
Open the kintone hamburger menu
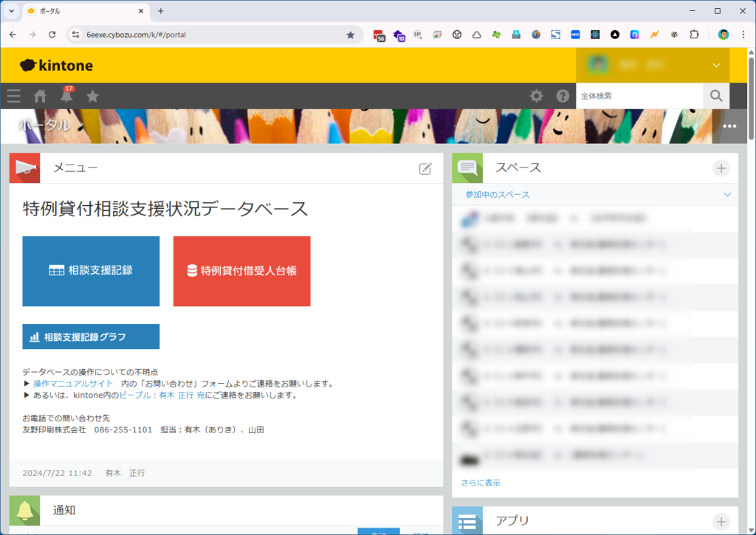(x=13, y=96)
